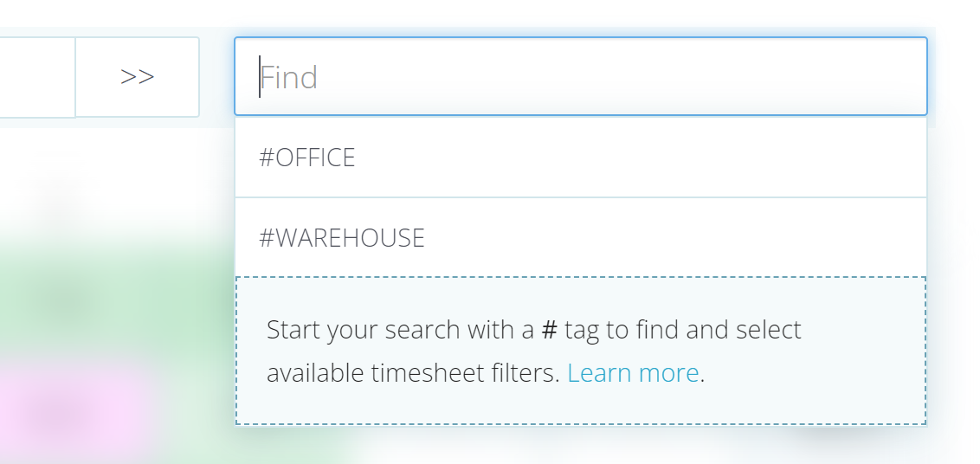The height and width of the screenshot is (464, 980).
Task: Follow the blue Learn more hyperlink
Action: (633, 373)
